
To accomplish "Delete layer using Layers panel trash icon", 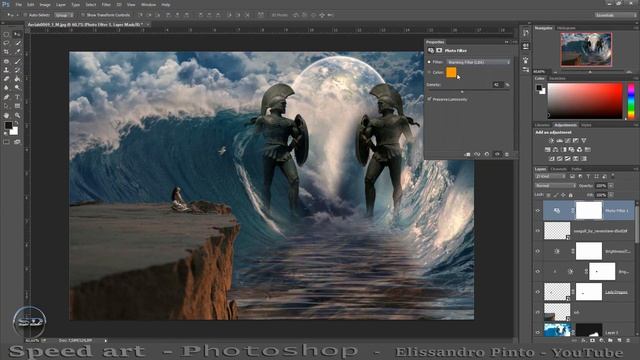I will point(628,340).
